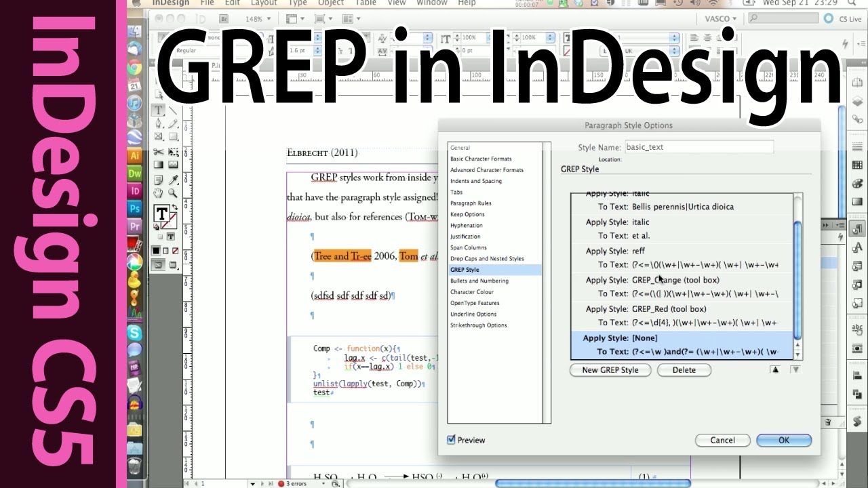The width and height of the screenshot is (868, 488).
Task: Select the Type tool in toolbox
Action: [x=158, y=110]
